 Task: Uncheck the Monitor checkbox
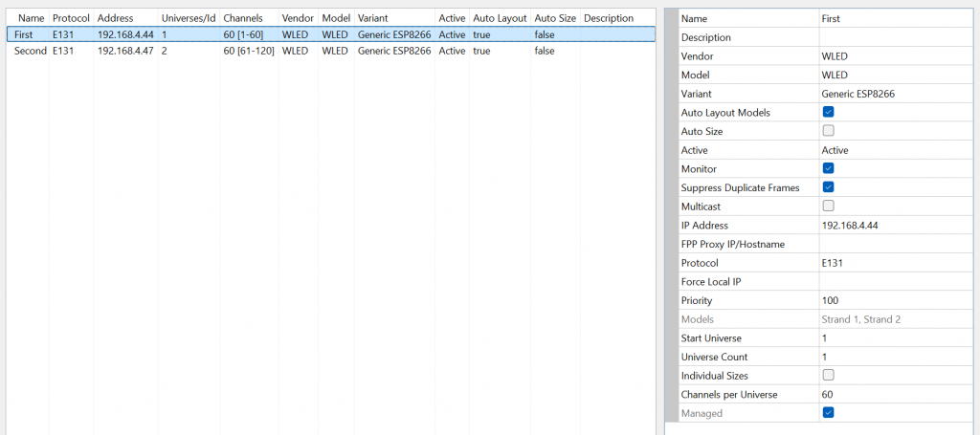(x=829, y=168)
